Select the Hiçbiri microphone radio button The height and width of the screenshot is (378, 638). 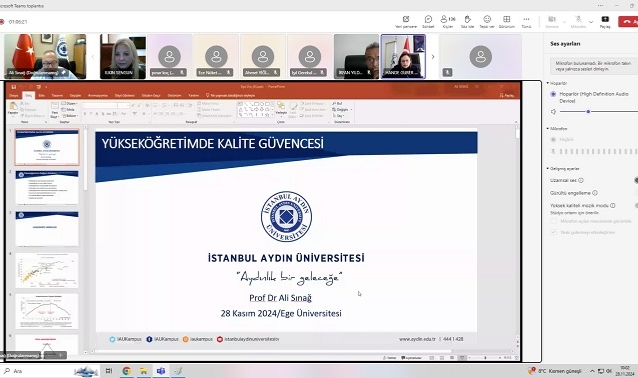(x=553, y=140)
